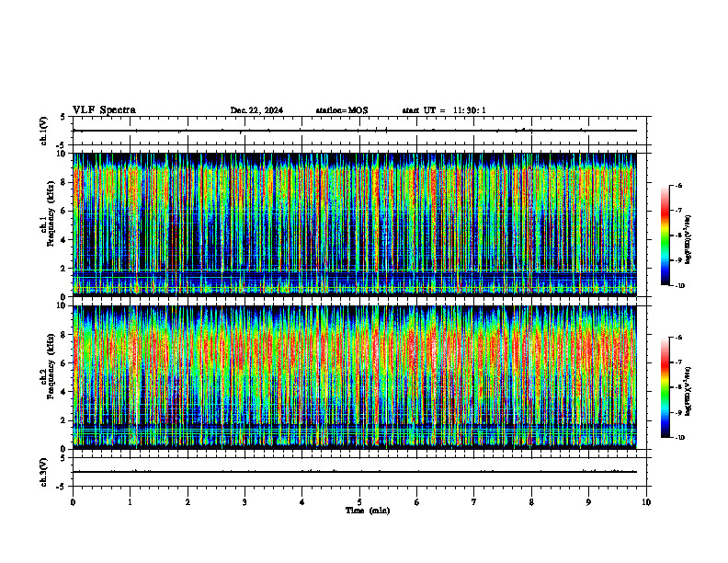Click the ch.1 spectrogram color scale bar

click(x=665, y=236)
